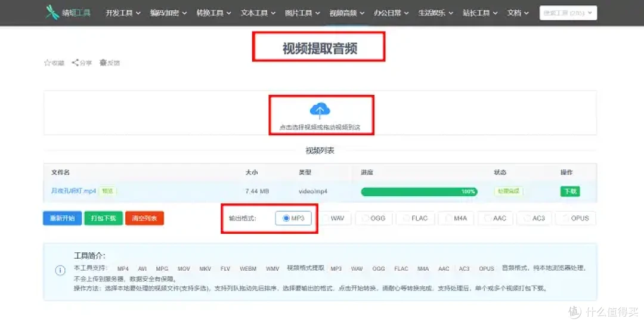644x325 pixels.
Task: Click the WEBM tag in tool intro
Action: tap(248, 269)
